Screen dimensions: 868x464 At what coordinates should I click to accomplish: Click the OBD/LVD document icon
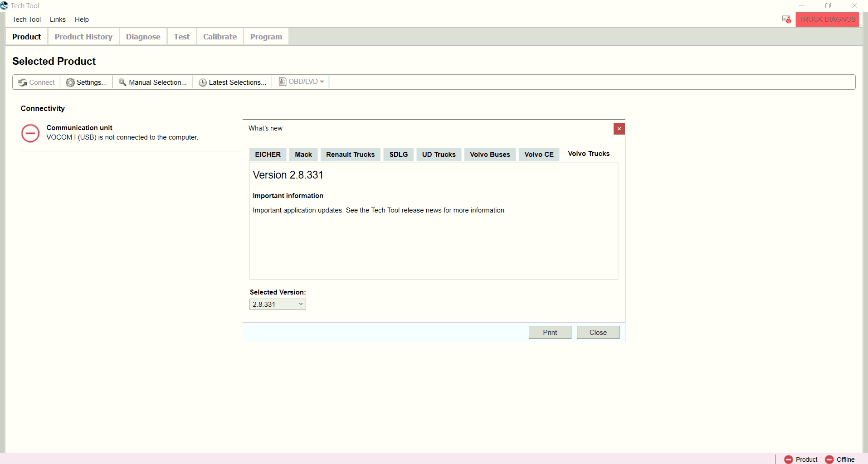pyautogui.click(x=283, y=82)
